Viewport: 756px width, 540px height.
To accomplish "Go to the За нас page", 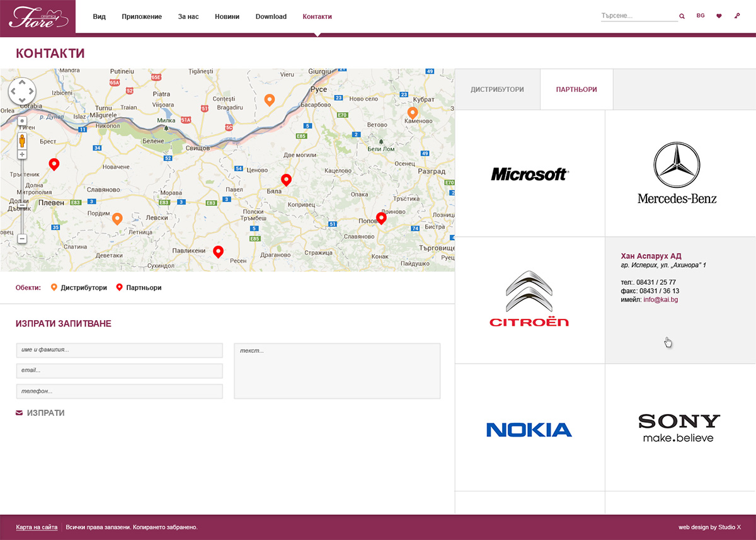I will pyautogui.click(x=188, y=16).
